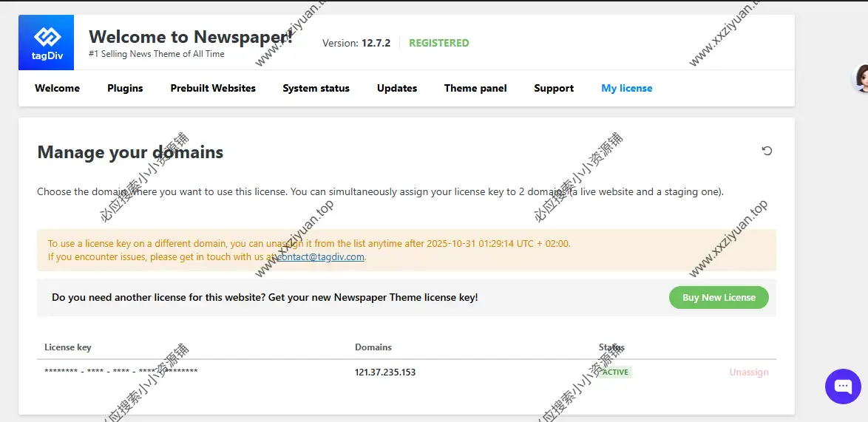Navigate to the Support tab
The height and width of the screenshot is (422, 868).
[554, 88]
